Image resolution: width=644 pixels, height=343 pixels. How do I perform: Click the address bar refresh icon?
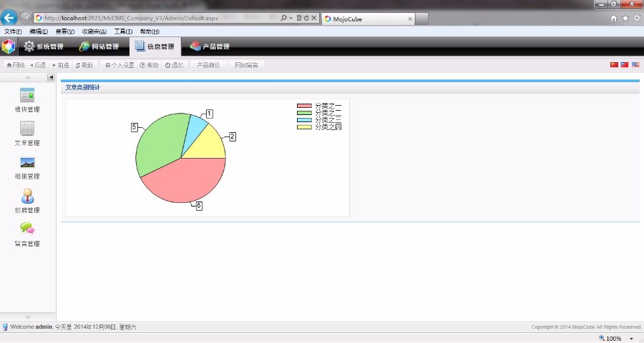[x=306, y=18]
